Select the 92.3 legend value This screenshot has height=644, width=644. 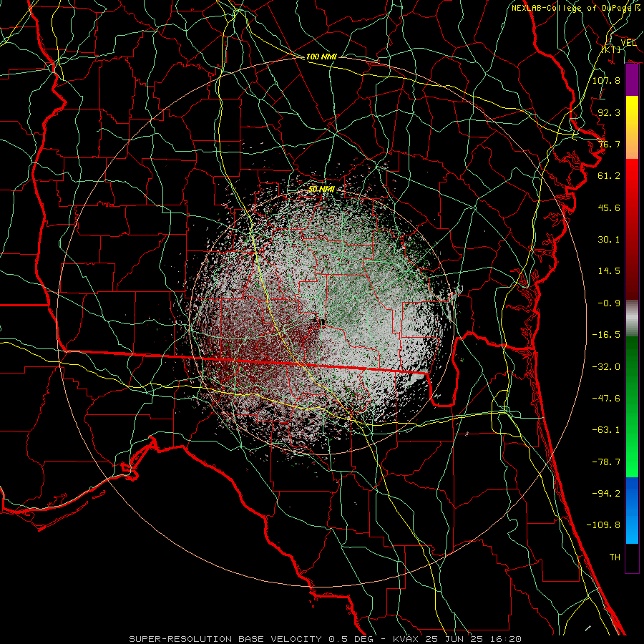tap(609, 112)
